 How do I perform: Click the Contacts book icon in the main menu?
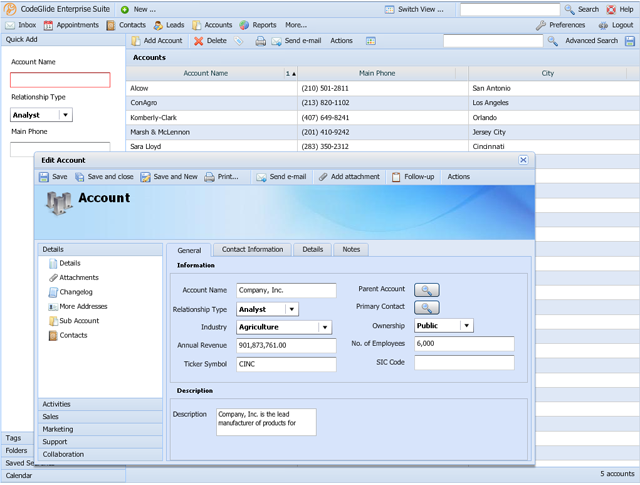pos(111,25)
